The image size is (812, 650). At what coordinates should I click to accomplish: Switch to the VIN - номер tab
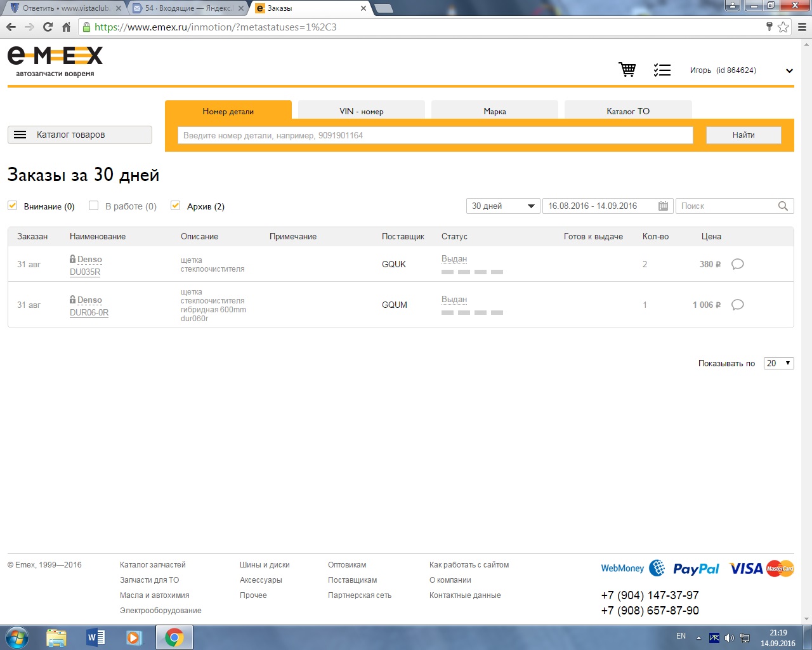click(361, 111)
